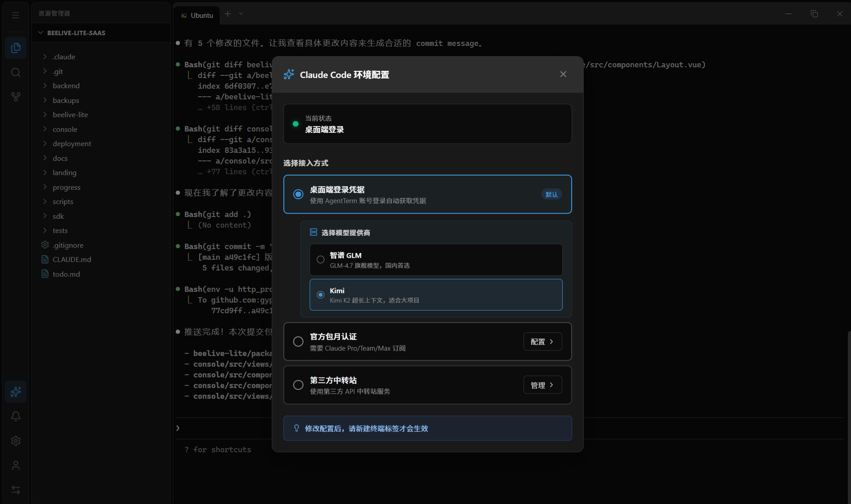Click the green current status indicator dot
The height and width of the screenshot is (504, 851).
coord(295,124)
